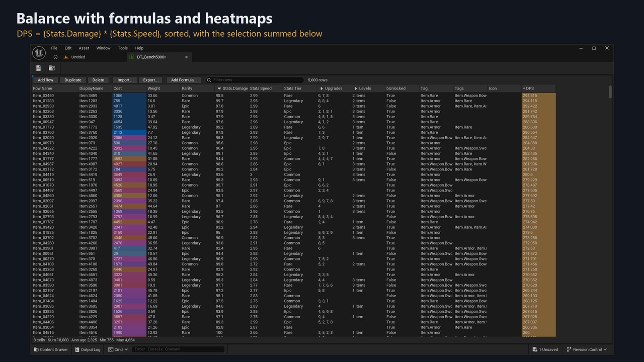Click the table vertical scrollbar thumb
The width and height of the screenshot is (644, 362).
610,92
